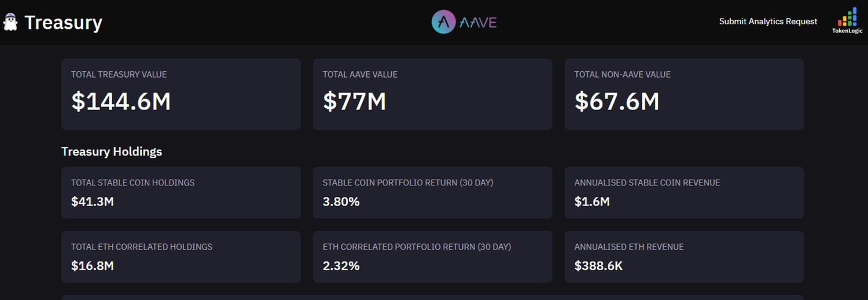This screenshot has width=868, height=300.
Task: Select the Total AAVE Value card
Action: [432, 94]
